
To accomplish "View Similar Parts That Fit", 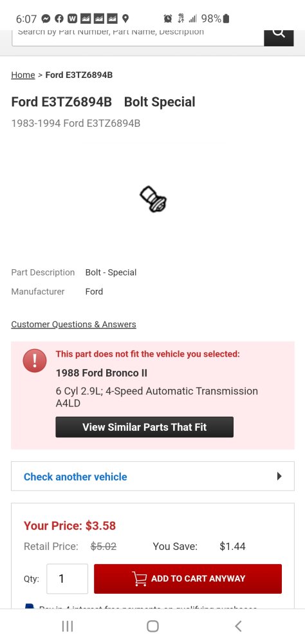I will (x=145, y=427).
